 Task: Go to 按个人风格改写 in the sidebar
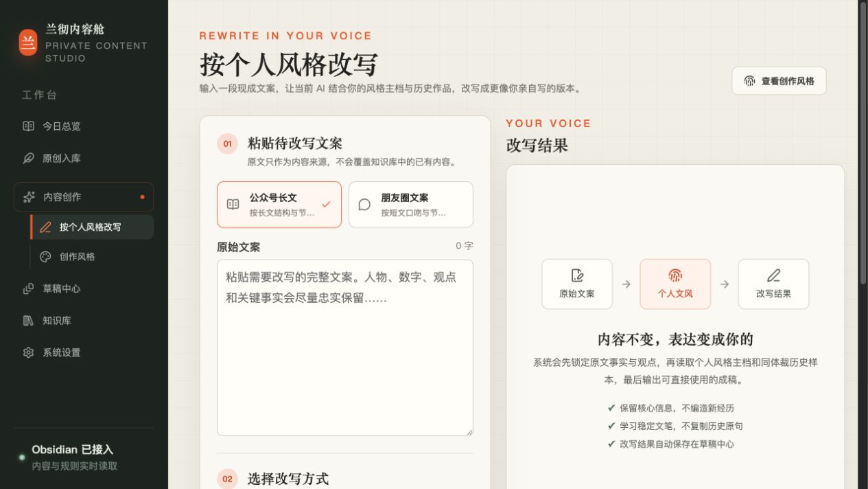click(93, 227)
